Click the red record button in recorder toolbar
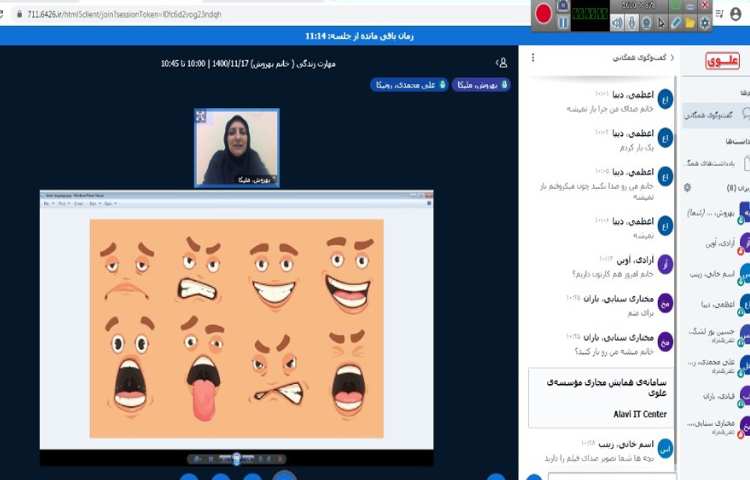This screenshot has width=750, height=480. click(x=544, y=13)
